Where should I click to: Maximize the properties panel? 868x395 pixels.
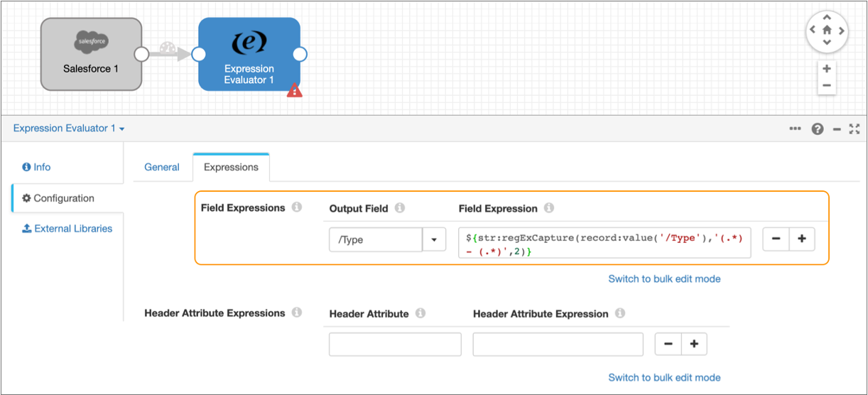[x=855, y=129]
